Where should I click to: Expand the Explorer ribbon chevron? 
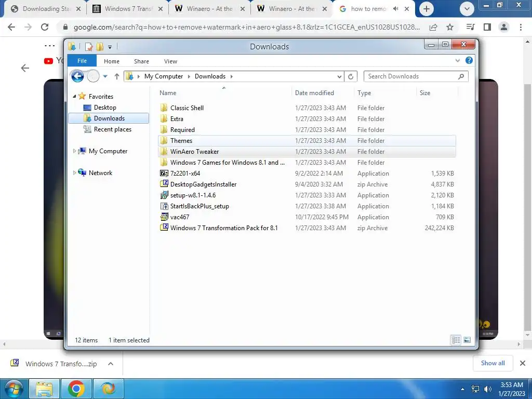[x=457, y=60]
